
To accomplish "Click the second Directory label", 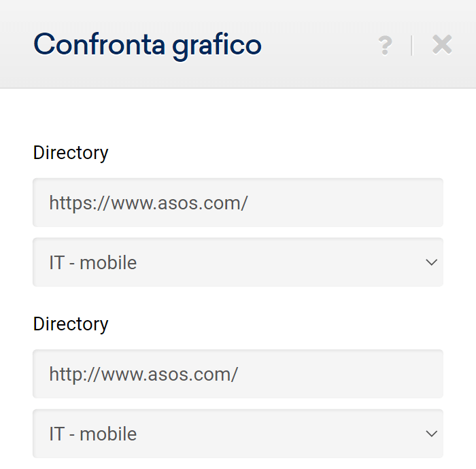I will click(x=71, y=324).
